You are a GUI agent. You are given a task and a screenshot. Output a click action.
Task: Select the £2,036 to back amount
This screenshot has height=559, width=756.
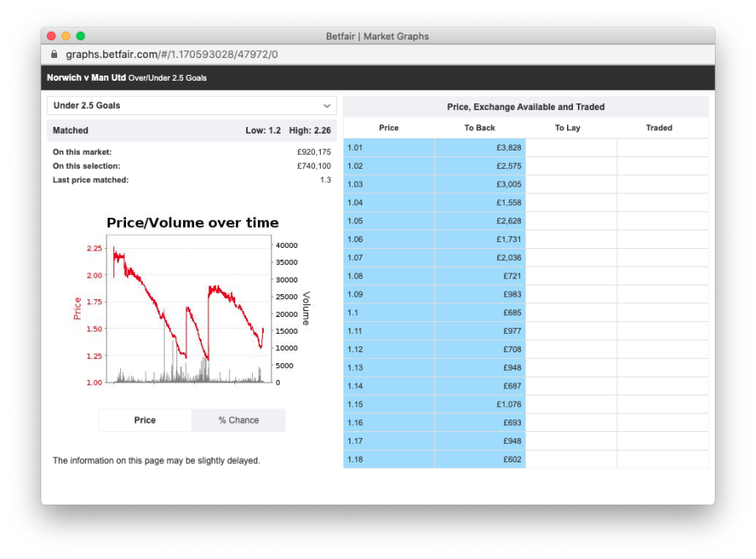pyautogui.click(x=480, y=257)
